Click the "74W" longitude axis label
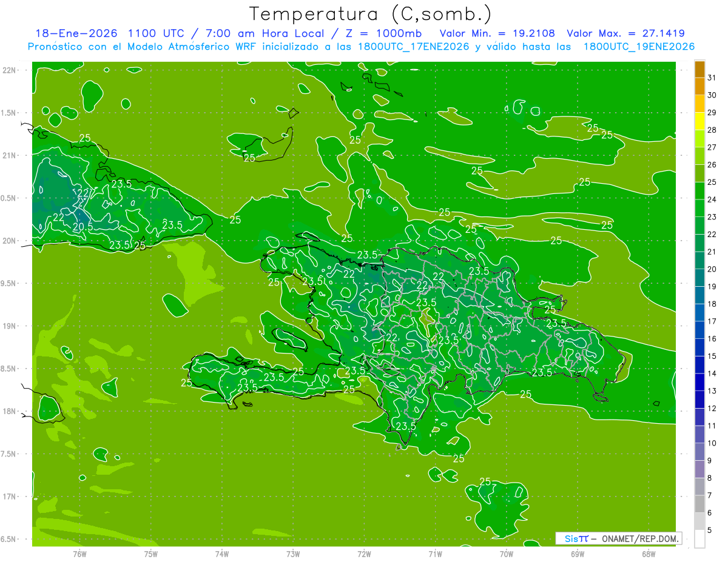The width and height of the screenshot is (728, 562). click(222, 554)
